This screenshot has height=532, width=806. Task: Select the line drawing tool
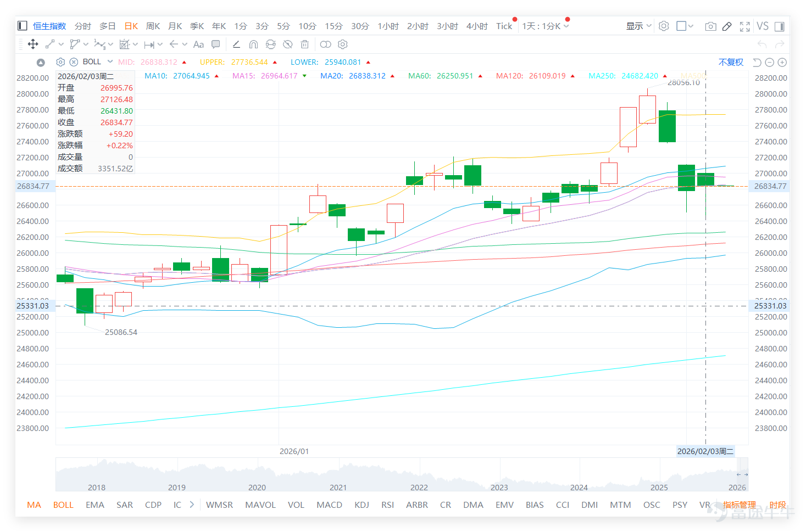click(49, 44)
